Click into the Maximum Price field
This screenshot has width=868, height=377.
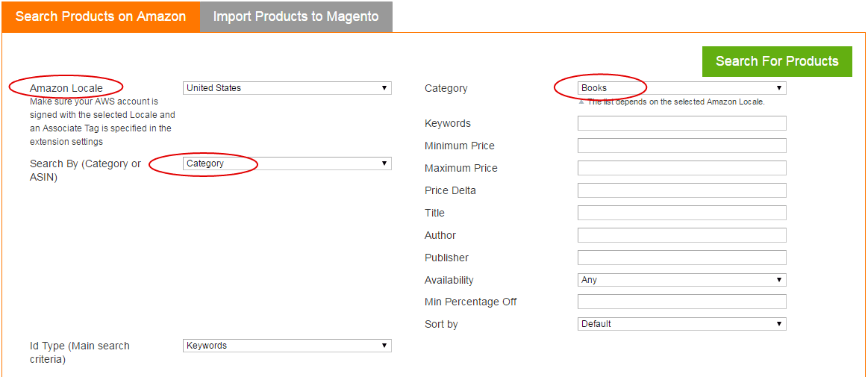(x=681, y=168)
